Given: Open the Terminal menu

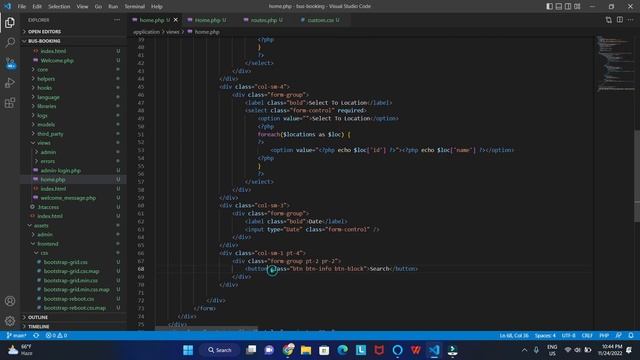Looking at the screenshot, I should [x=135, y=7].
